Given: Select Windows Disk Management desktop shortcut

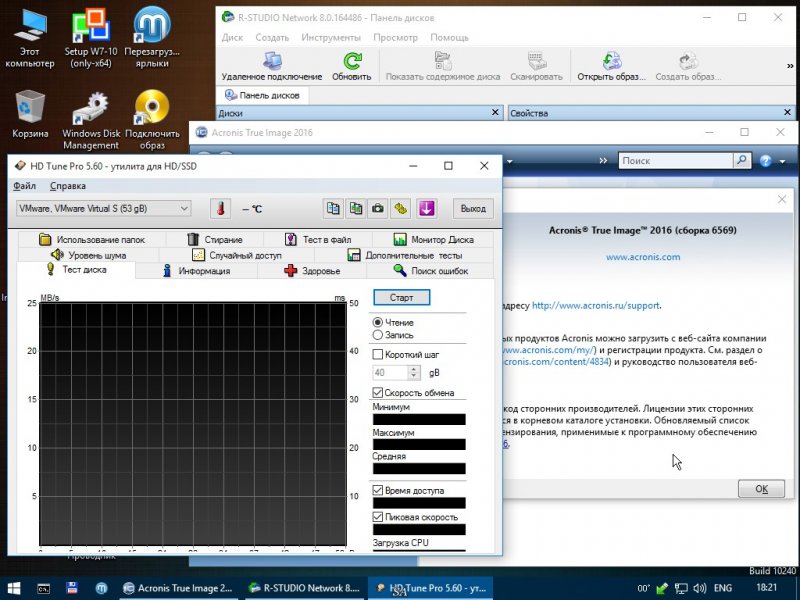Looking at the screenshot, I should pos(91,121).
